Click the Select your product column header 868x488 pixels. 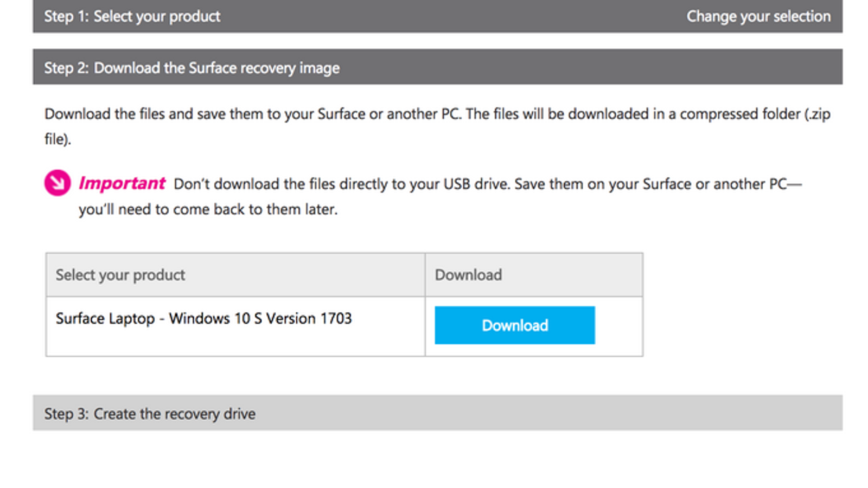[120, 275]
